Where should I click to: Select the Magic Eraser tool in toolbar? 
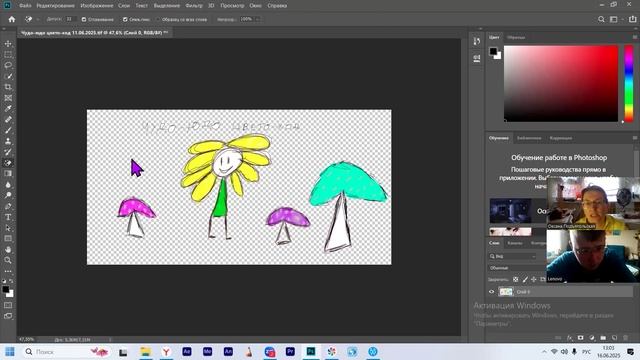click(8, 163)
